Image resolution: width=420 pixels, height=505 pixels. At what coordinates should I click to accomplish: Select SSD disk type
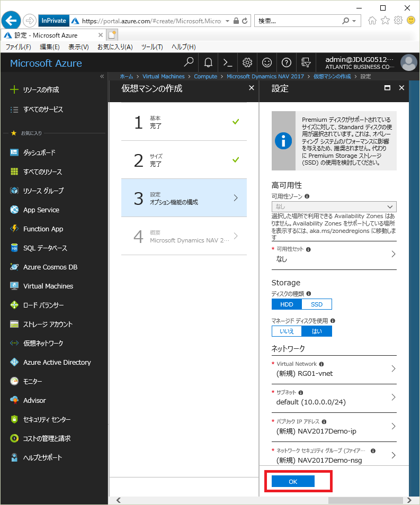coord(317,304)
